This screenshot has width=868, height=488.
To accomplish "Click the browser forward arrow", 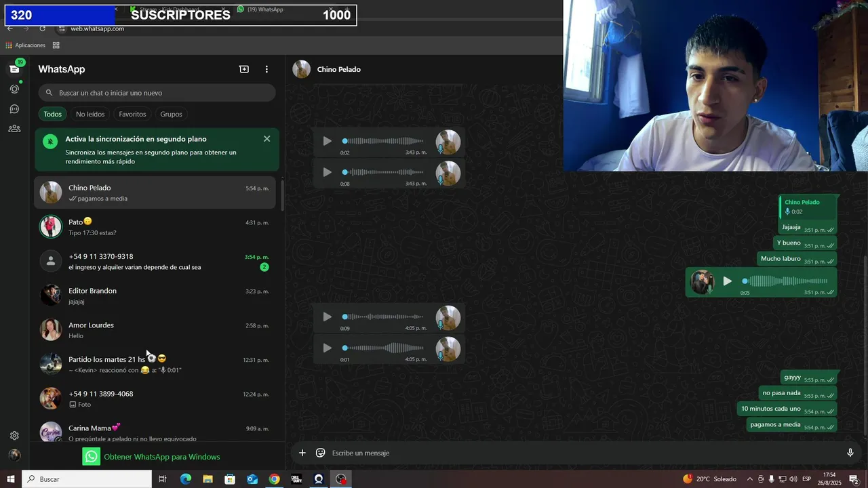I will point(26,28).
